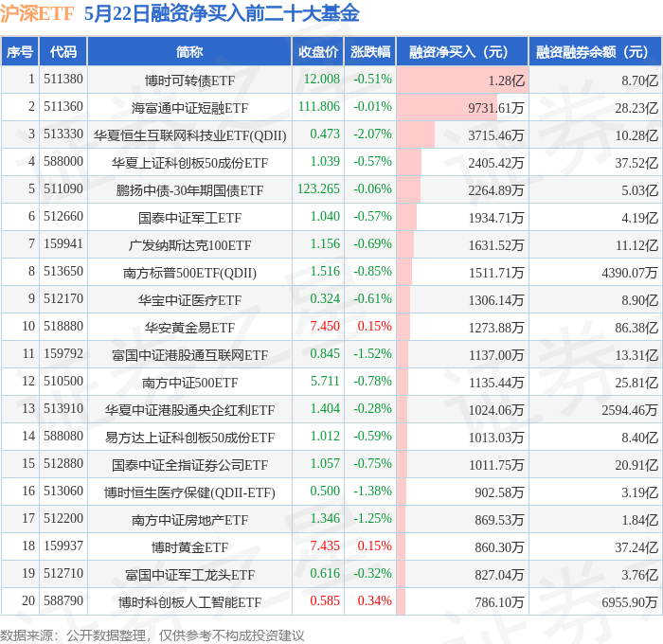Select the net buy value 1.28亿
Image resolution: width=663 pixels, height=644 pixels.
(x=506, y=80)
